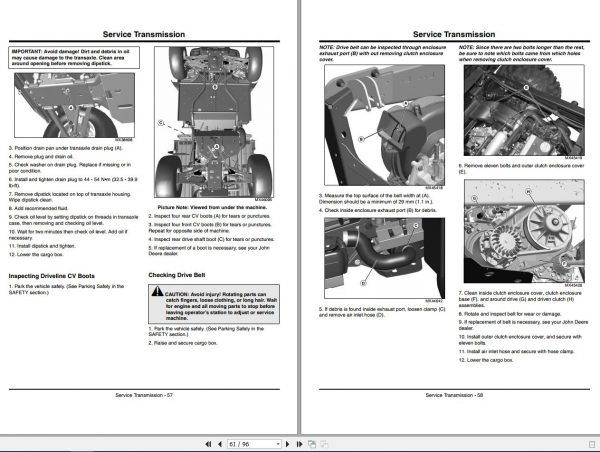600x452 pixels.
Task: Click step '11. Install air inlet hose'
Action: pos(516,351)
